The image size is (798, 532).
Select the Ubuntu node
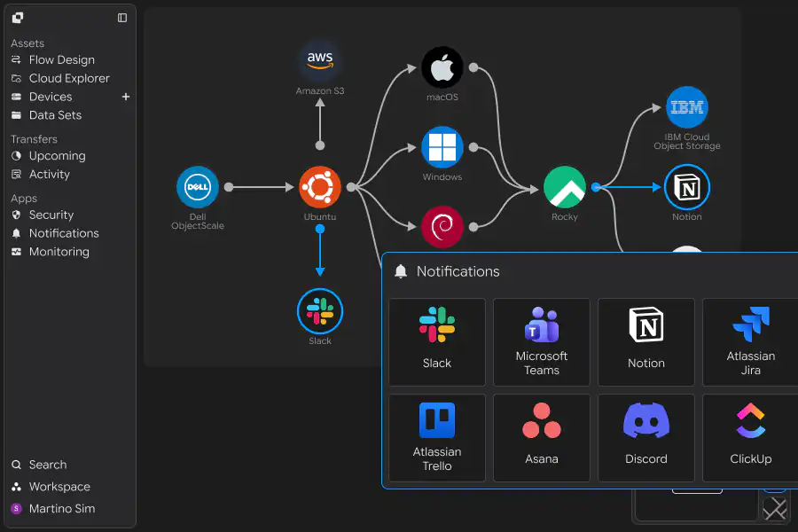(319, 187)
